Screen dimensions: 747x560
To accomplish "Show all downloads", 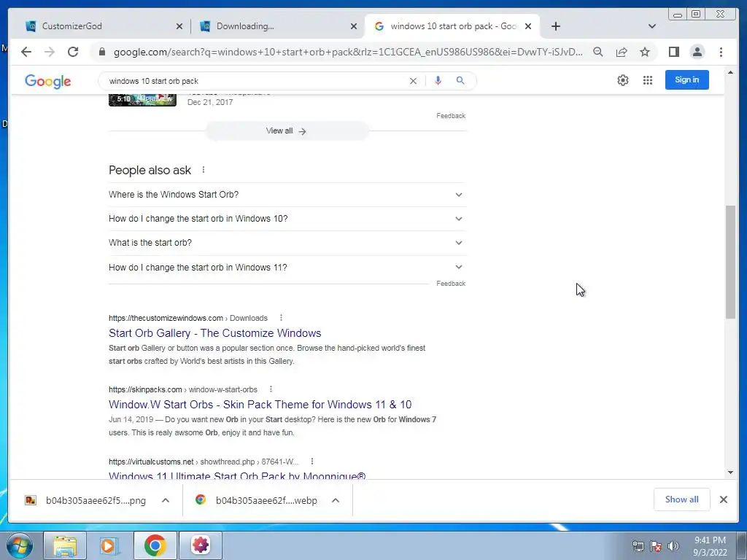I will [x=682, y=499].
